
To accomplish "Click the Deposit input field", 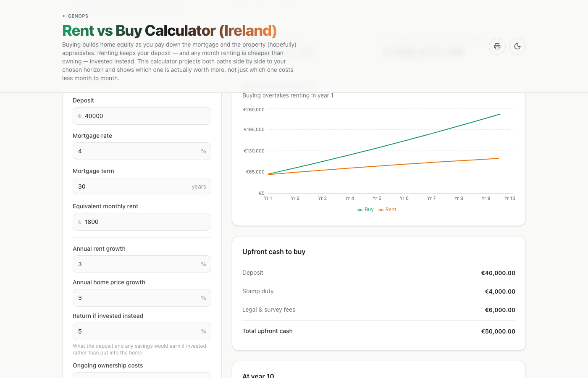I will coord(142,116).
